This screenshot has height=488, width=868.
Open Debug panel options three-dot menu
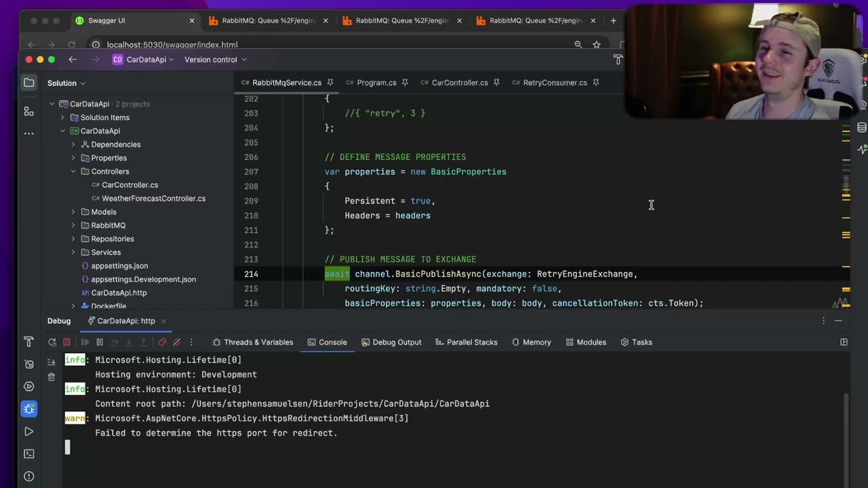coord(823,321)
